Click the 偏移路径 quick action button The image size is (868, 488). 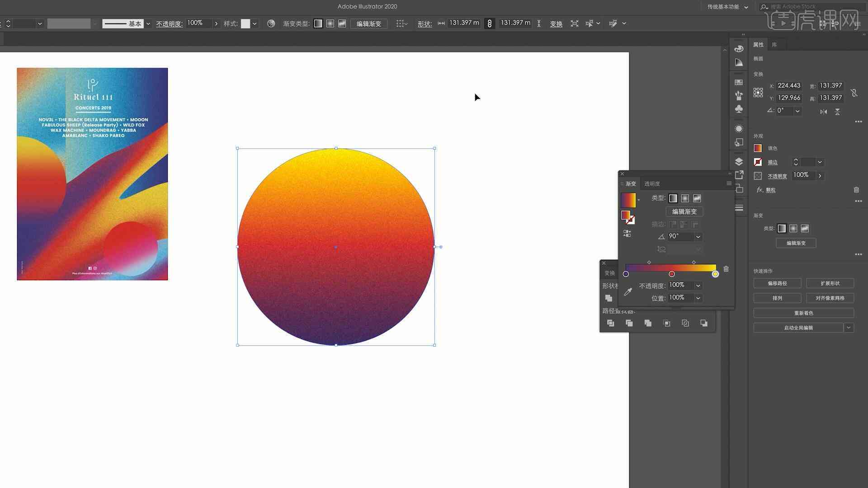point(777,283)
